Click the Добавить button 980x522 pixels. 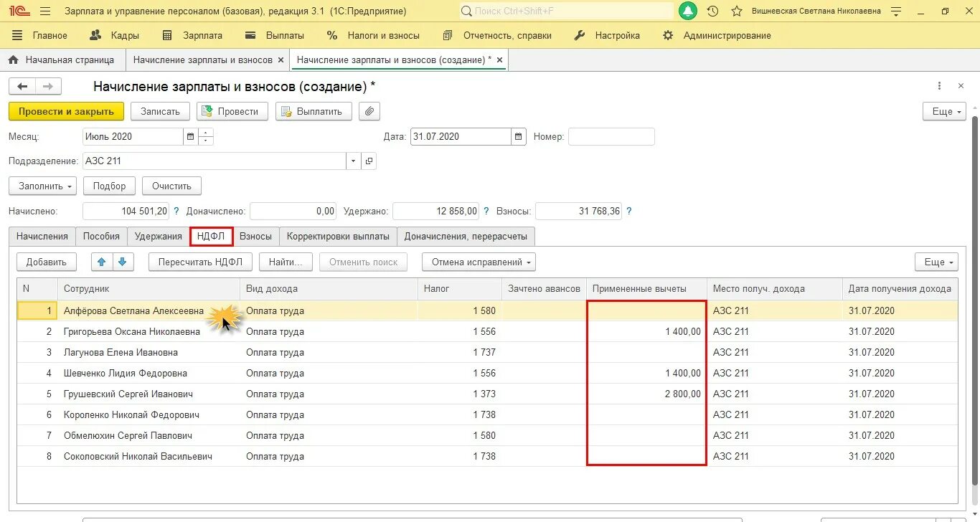tap(47, 262)
